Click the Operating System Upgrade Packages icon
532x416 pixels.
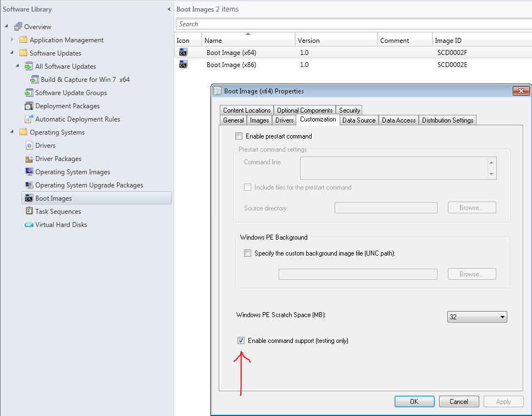[29, 185]
